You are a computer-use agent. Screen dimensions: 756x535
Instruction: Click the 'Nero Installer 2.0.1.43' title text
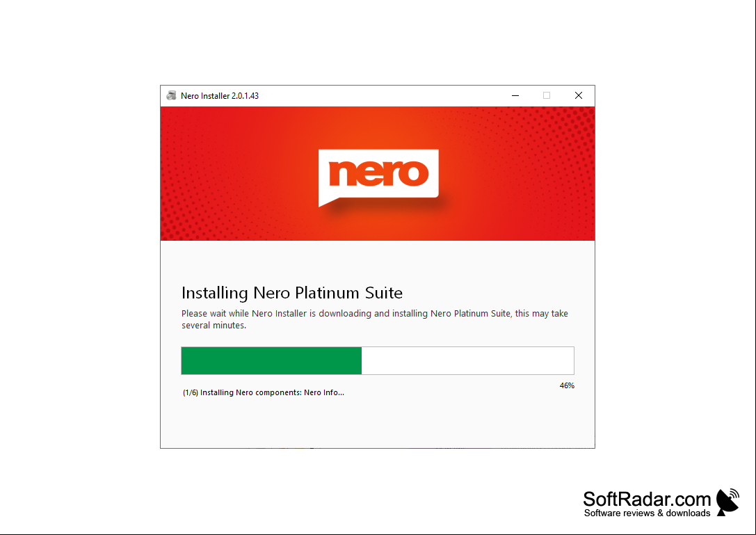tap(219, 95)
